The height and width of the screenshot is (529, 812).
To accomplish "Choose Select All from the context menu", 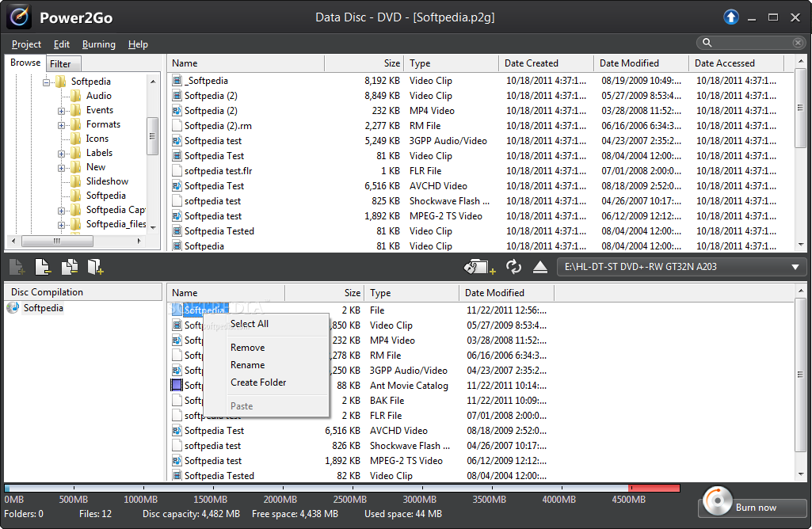I will coord(251,324).
